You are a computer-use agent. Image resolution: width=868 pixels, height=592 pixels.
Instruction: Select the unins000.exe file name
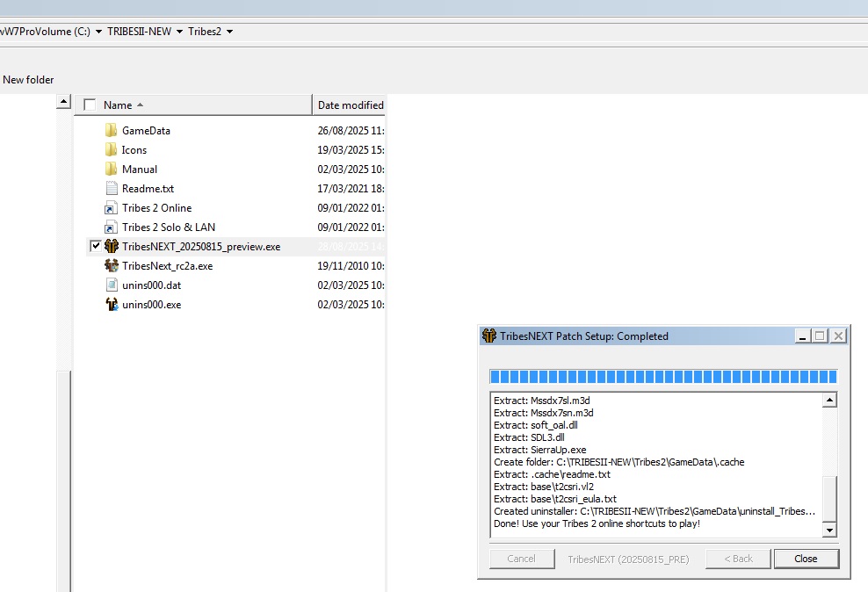click(x=151, y=305)
